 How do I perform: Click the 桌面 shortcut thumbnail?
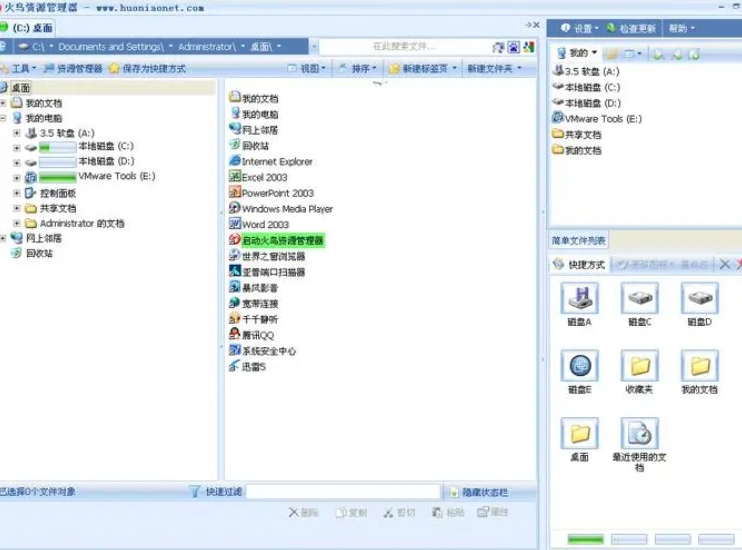pos(580,433)
